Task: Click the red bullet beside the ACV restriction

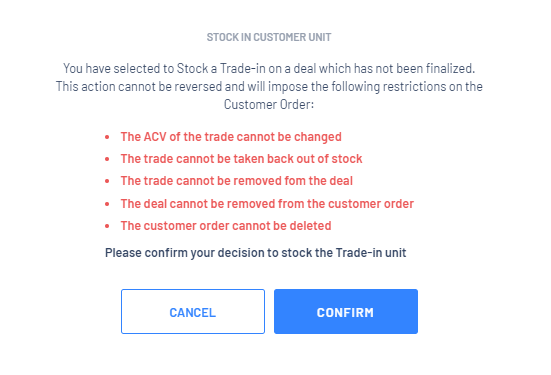Action: coord(107,137)
